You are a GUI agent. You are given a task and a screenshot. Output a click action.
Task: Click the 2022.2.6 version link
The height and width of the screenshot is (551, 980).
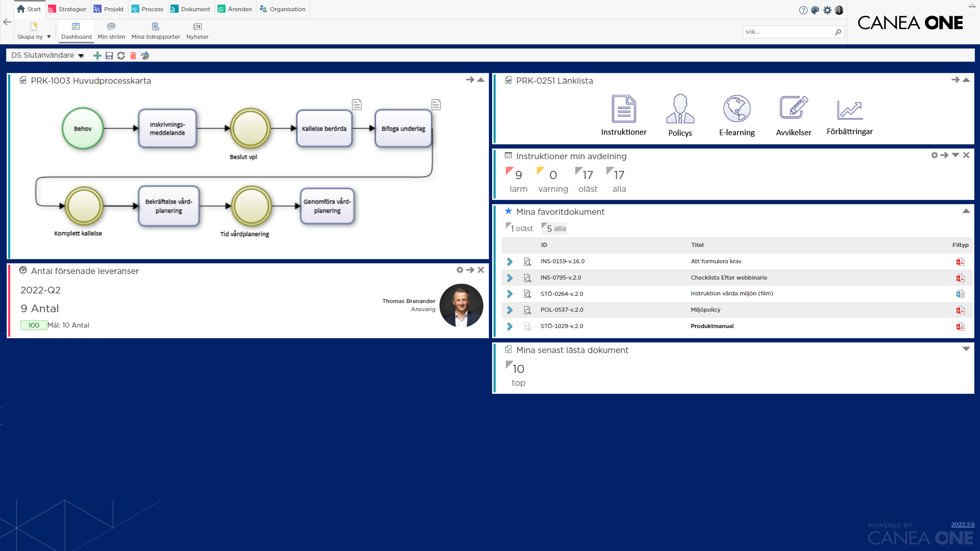coord(962,524)
